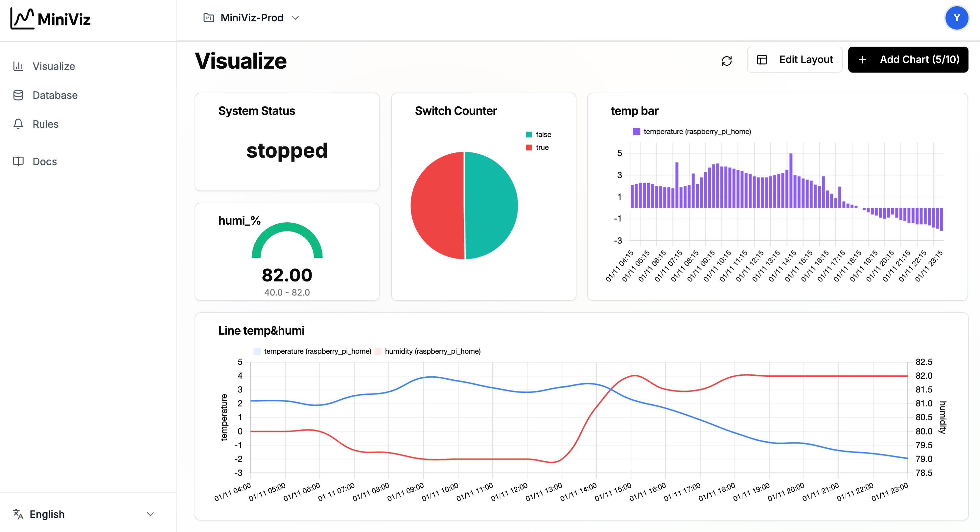Open the Docs book icon
Viewport: 980px width, 532px height.
click(18, 161)
